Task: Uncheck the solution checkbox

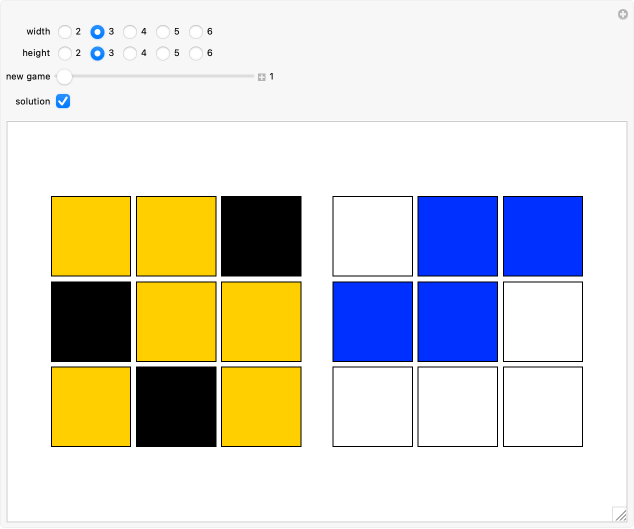Action: [x=63, y=101]
